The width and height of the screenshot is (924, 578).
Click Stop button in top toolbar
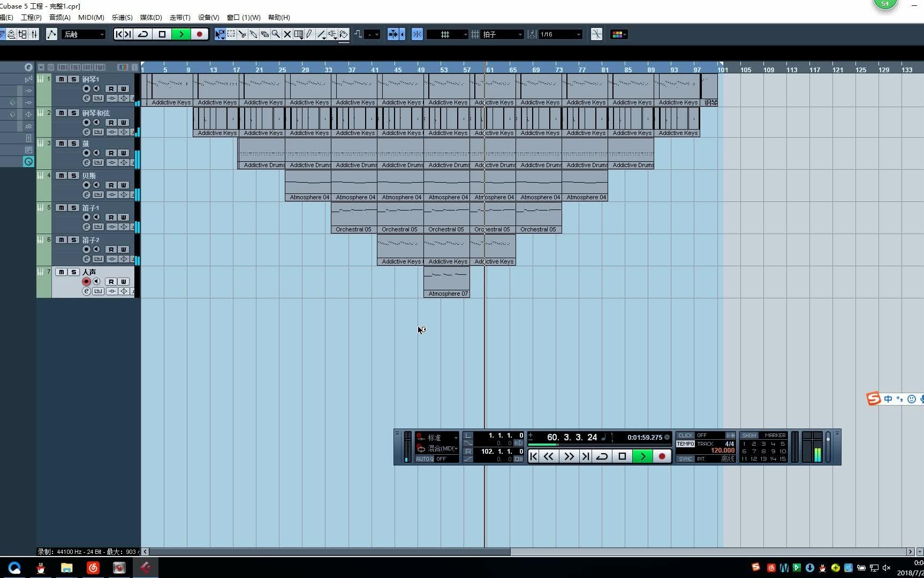tap(162, 34)
